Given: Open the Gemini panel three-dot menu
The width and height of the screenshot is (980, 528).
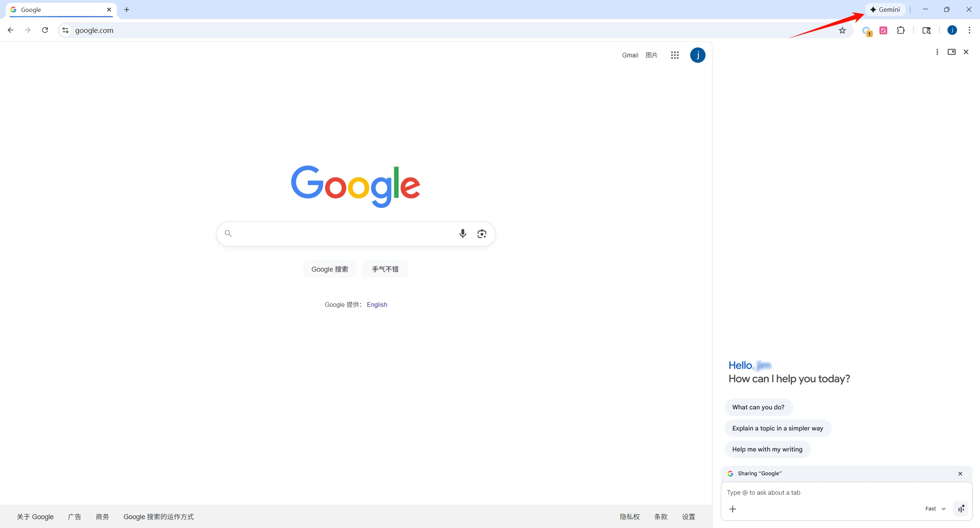Looking at the screenshot, I should [937, 52].
